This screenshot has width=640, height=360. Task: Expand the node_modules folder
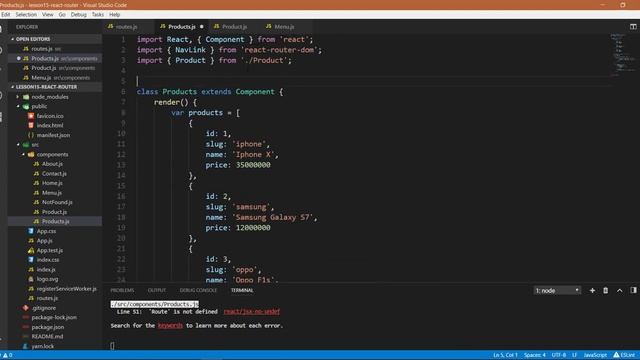(50, 97)
